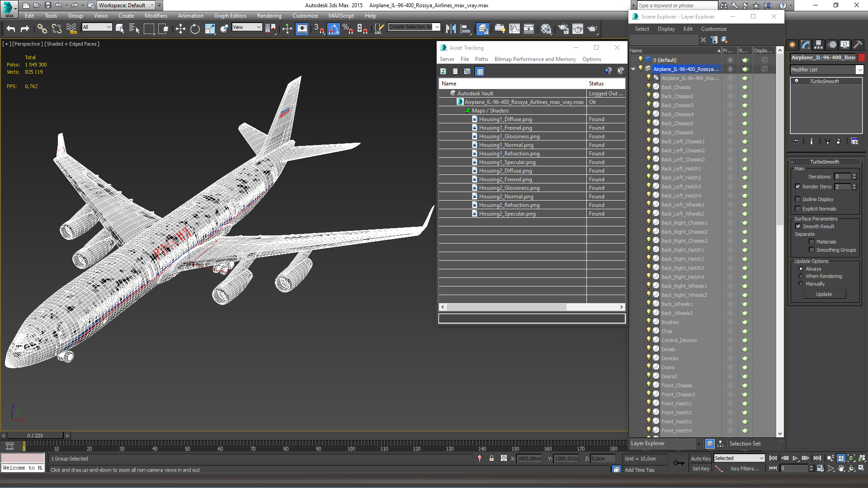Select the Rotate tool

click(195, 29)
